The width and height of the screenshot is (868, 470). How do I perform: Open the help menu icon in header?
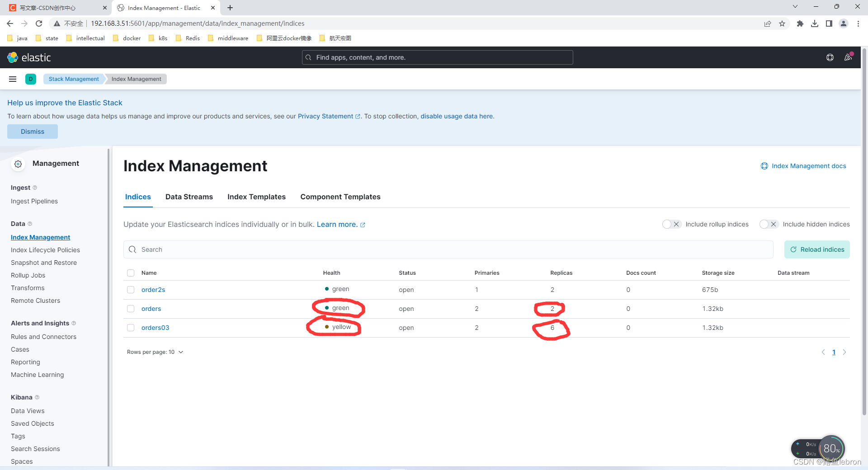pos(830,57)
